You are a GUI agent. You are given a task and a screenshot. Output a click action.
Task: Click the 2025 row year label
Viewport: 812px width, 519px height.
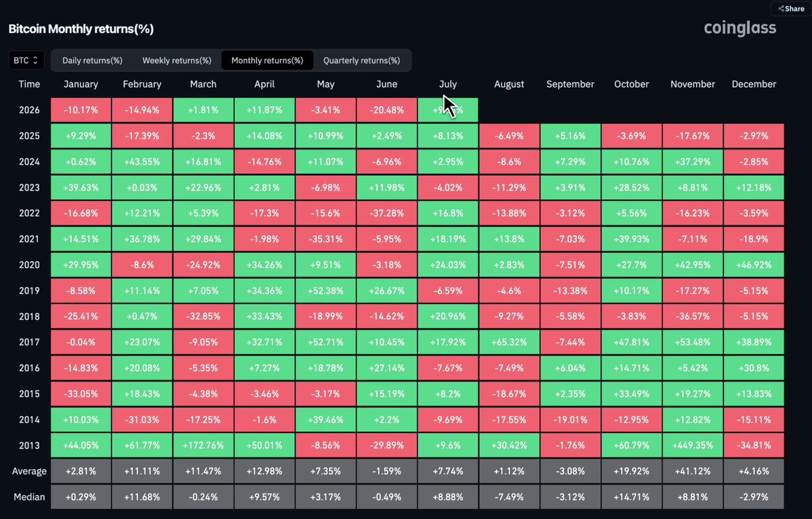pos(29,135)
